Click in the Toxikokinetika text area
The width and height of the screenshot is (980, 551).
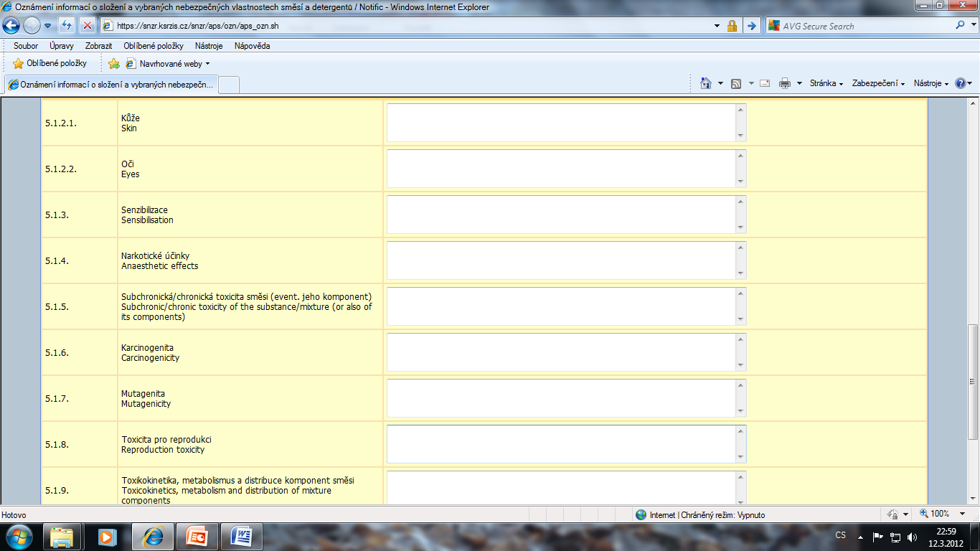566,487
